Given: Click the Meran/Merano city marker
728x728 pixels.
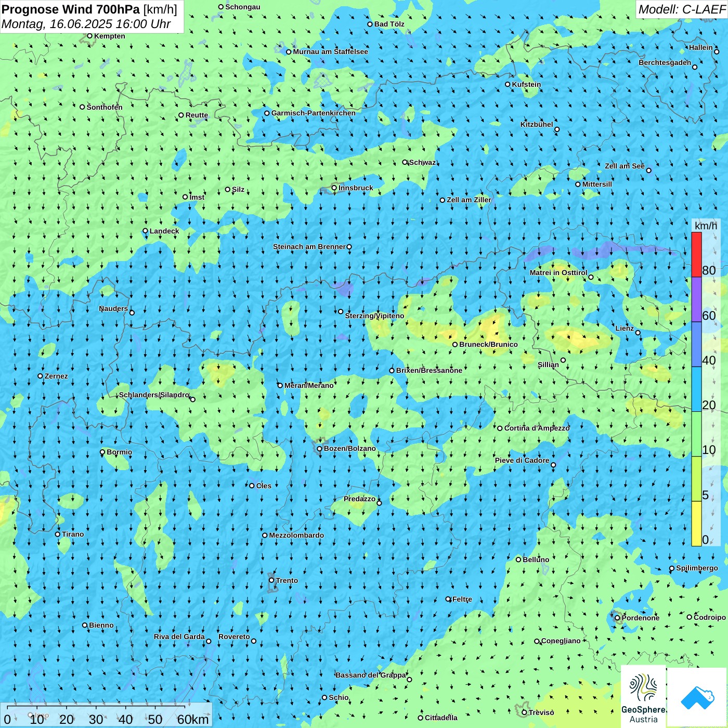Looking at the screenshot, I should (280, 385).
